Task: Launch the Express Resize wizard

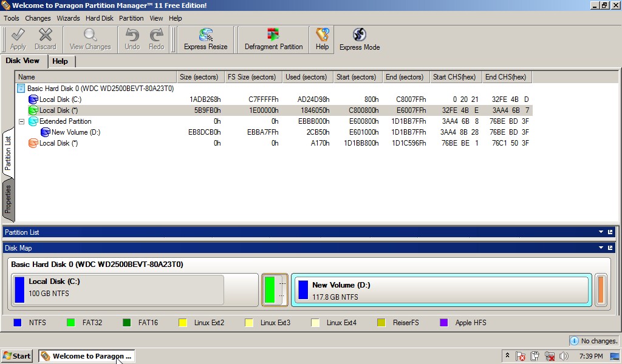Action: [205, 39]
